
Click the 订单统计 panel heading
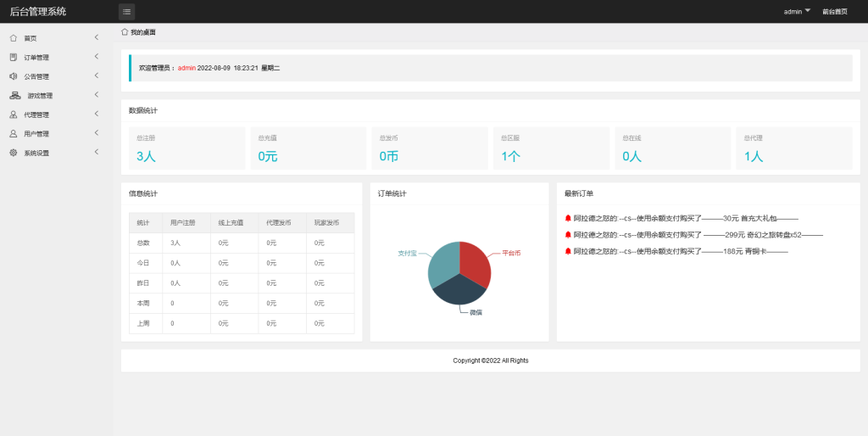point(392,194)
